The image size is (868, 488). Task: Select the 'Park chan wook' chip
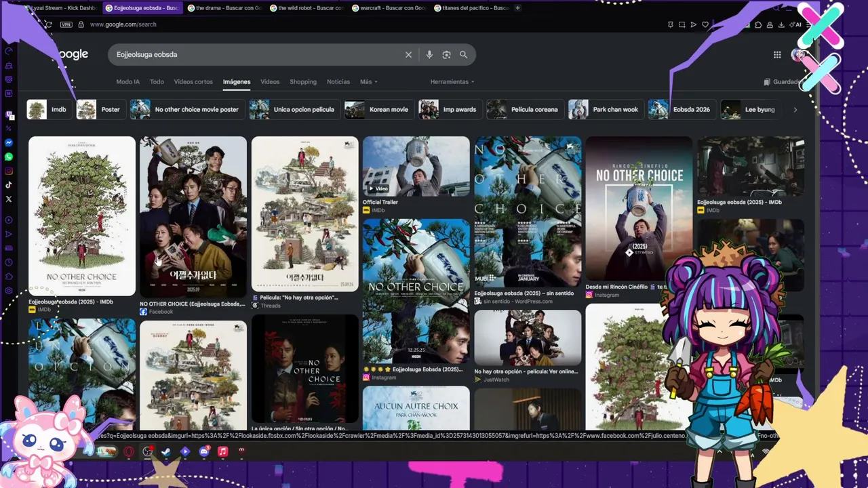[606, 110]
